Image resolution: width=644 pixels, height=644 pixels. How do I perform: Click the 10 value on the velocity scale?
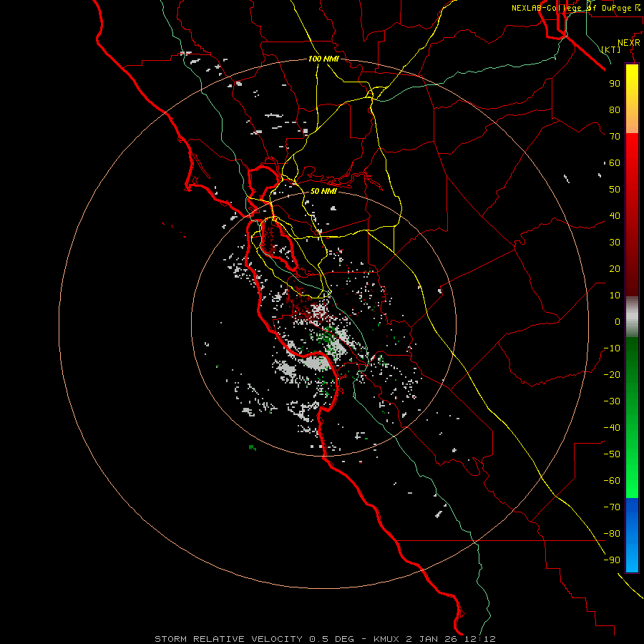pos(615,296)
